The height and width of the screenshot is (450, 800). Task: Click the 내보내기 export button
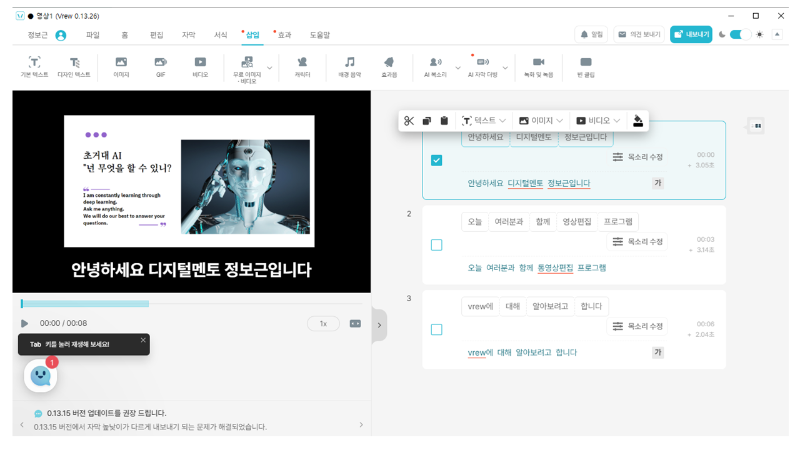click(x=691, y=34)
